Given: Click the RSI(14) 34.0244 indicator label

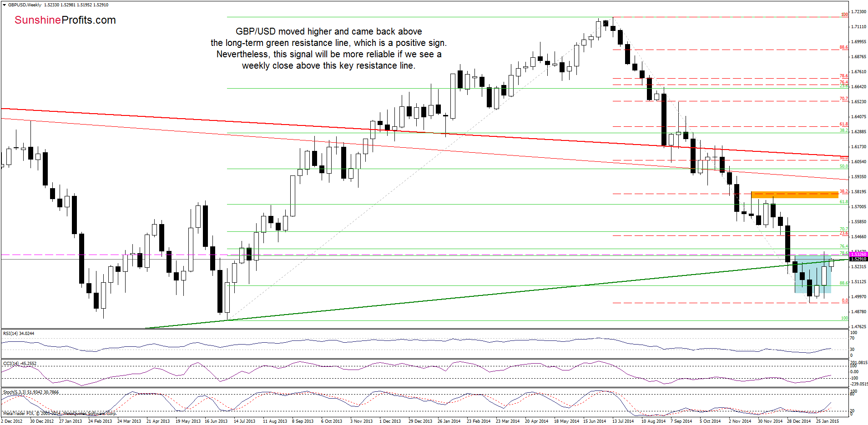Looking at the screenshot, I should point(19,334).
